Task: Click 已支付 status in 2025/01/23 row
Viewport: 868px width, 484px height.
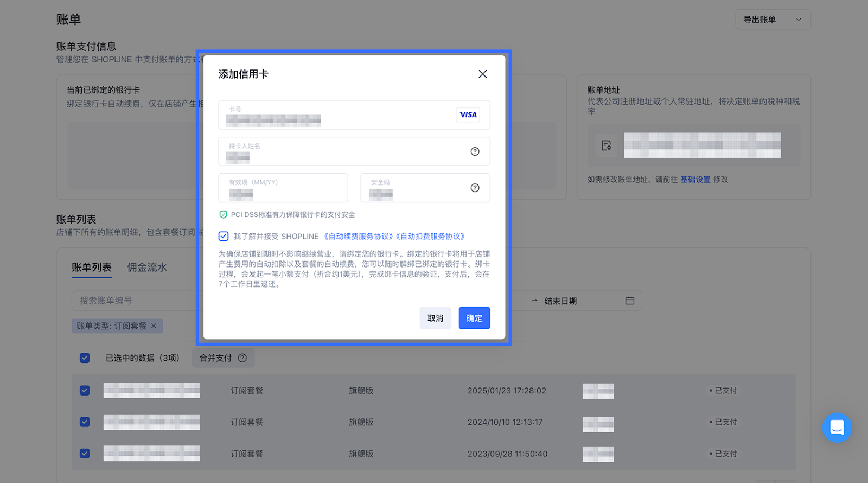Action: 723,391
